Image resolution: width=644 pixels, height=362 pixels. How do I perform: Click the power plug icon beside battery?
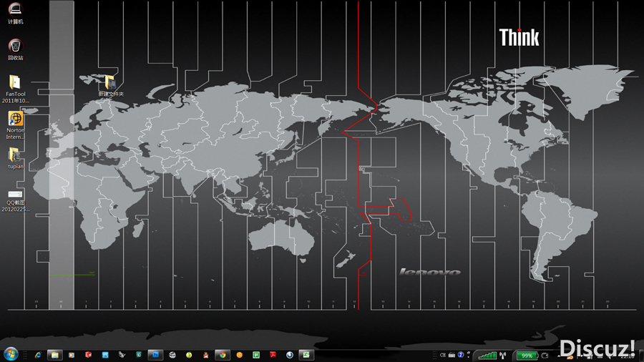545,356
